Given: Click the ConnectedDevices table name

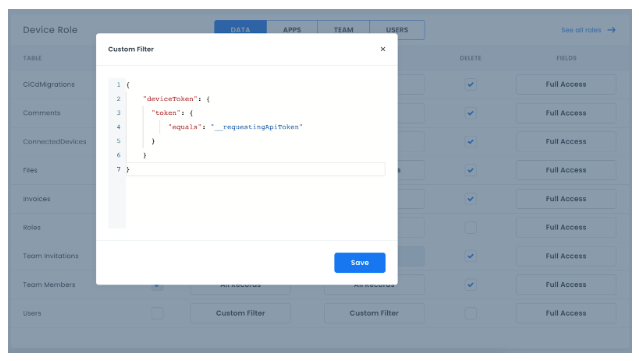Looking at the screenshot, I should 55,142.
